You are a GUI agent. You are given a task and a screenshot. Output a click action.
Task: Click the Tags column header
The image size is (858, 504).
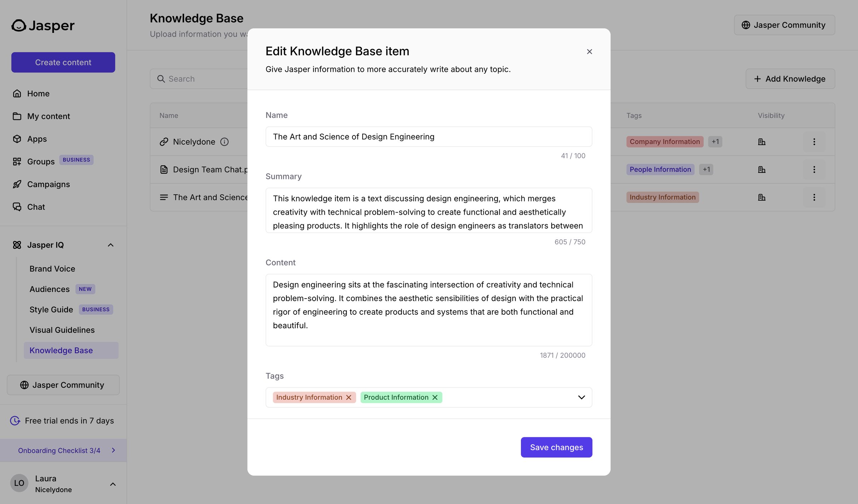click(634, 115)
